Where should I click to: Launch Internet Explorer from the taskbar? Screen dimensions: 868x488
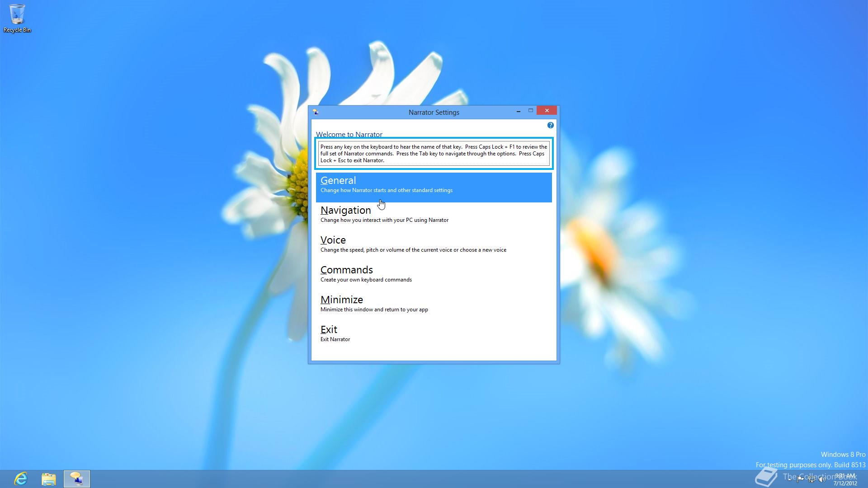pos(21,479)
